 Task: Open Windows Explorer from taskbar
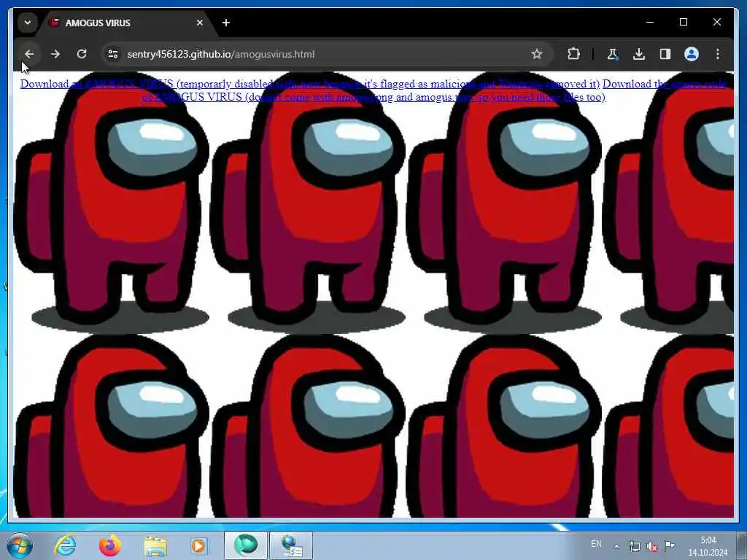(x=155, y=546)
